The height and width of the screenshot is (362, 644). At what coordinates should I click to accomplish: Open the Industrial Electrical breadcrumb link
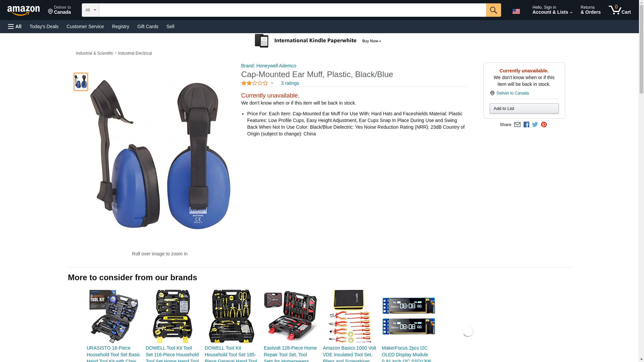click(135, 53)
